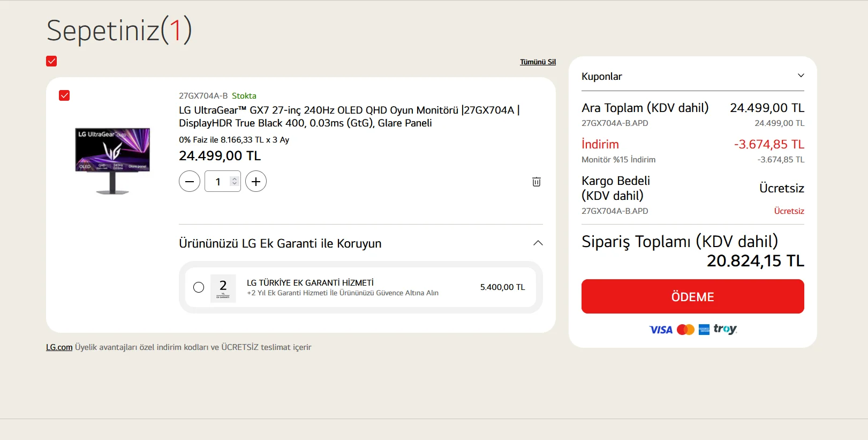
Task: Open the LG UltraGear GX7 product title
Action: (349, 116)
